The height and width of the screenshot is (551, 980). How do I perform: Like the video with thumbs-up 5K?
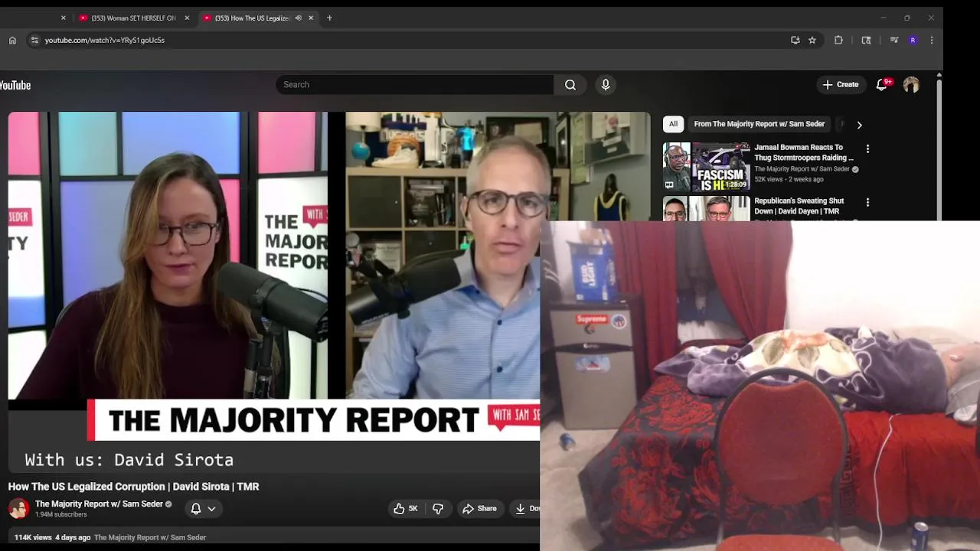(406, 508)
